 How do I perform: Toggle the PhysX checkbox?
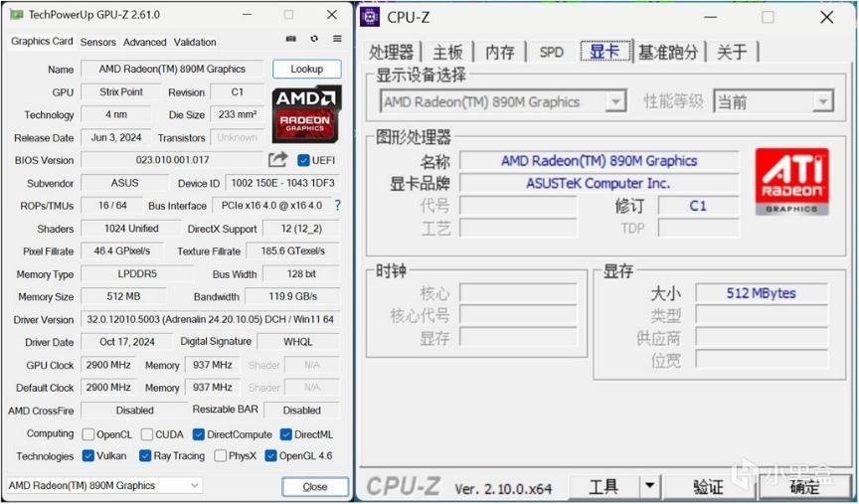(221, 456)
